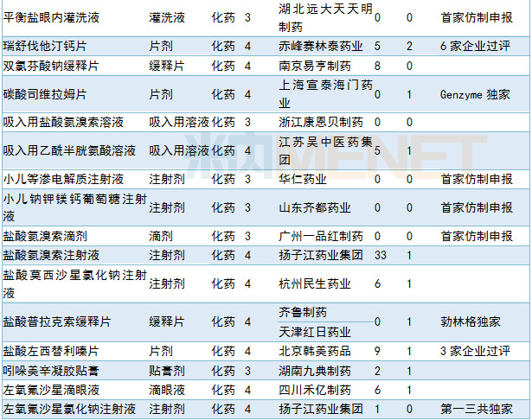Click 化药 in 左氧氟沙星滴眼液 row
The width and height of the screenshot is (532, 420).
pos(223,390)
